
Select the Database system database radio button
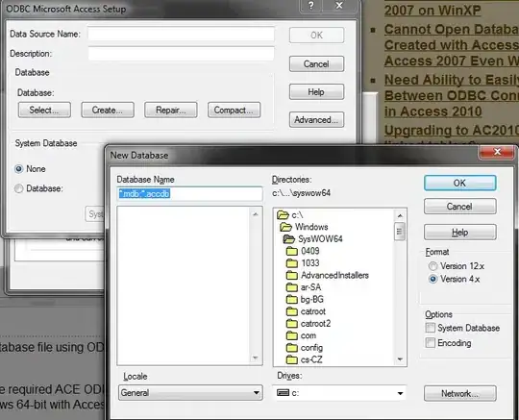tap(19, 188)
